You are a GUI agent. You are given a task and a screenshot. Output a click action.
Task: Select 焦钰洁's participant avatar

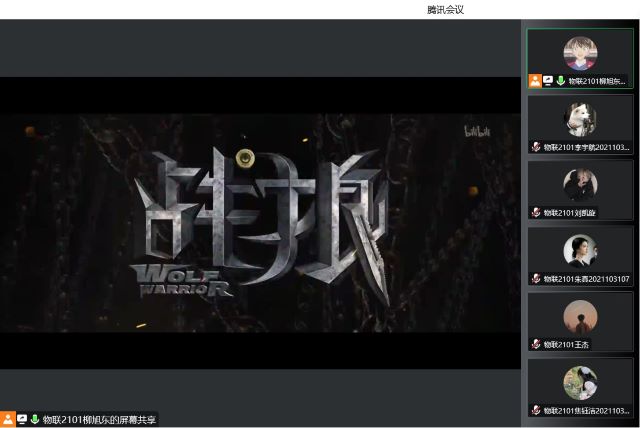tap(580, 383)
